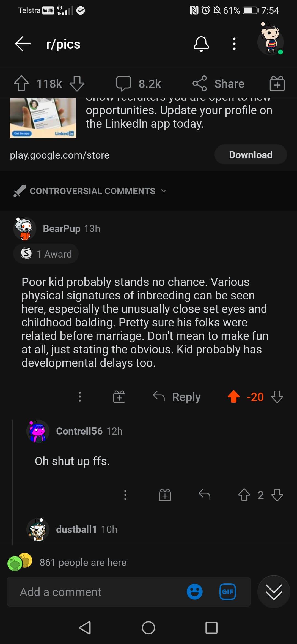Open more options on BearPup's comment

click(x=80, y=397)
